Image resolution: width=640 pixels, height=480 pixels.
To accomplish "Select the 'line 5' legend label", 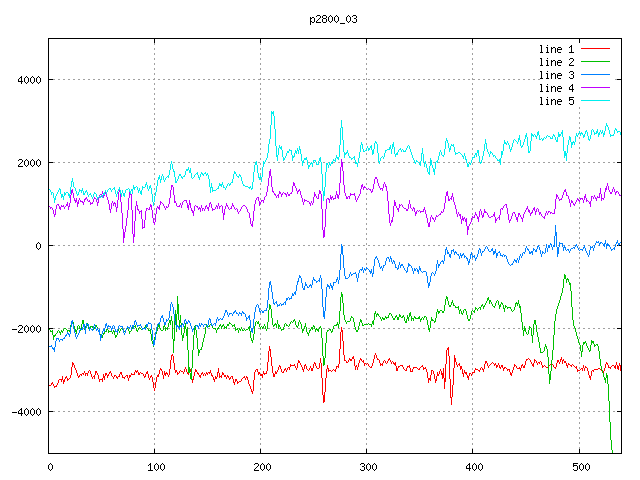I will (557, 101).
